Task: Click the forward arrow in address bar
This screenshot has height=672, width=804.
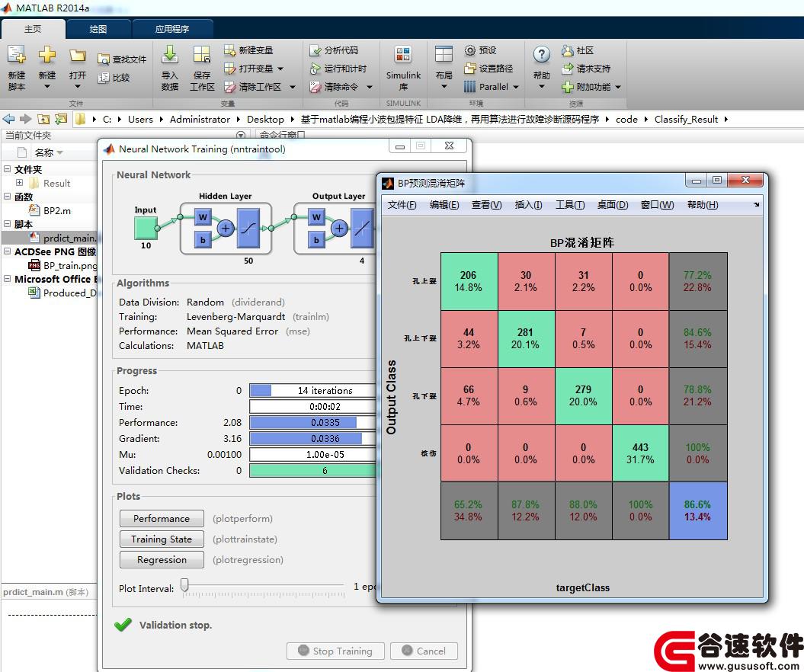Action: (26, 119)
